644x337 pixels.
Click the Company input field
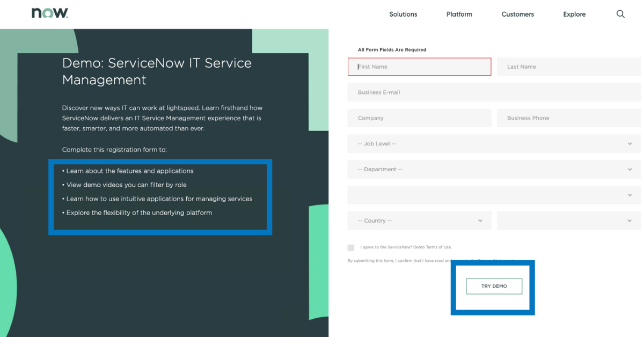[420, 118]
